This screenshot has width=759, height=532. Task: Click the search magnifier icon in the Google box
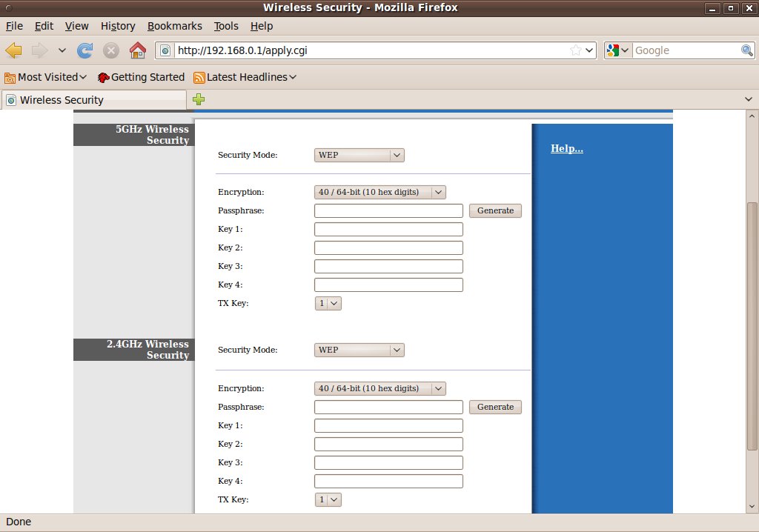tap(747, 50)
